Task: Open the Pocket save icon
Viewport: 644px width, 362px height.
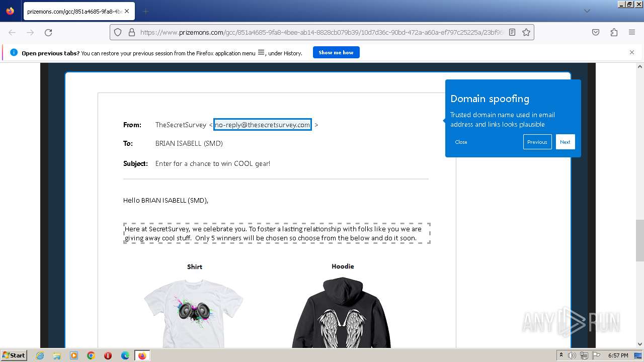Action: [596, 32]
